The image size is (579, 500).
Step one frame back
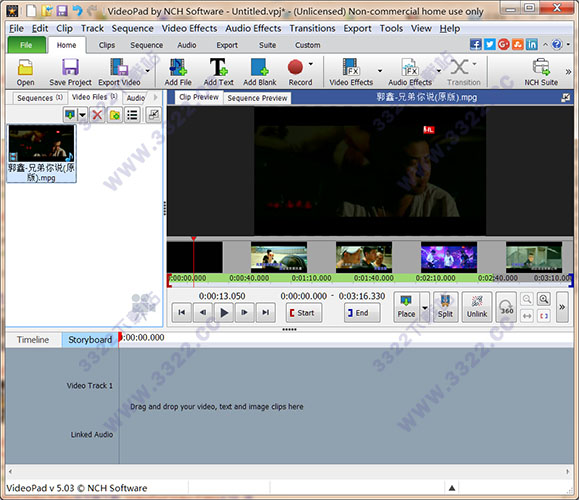pyautogui.click(x=203, y=313)
